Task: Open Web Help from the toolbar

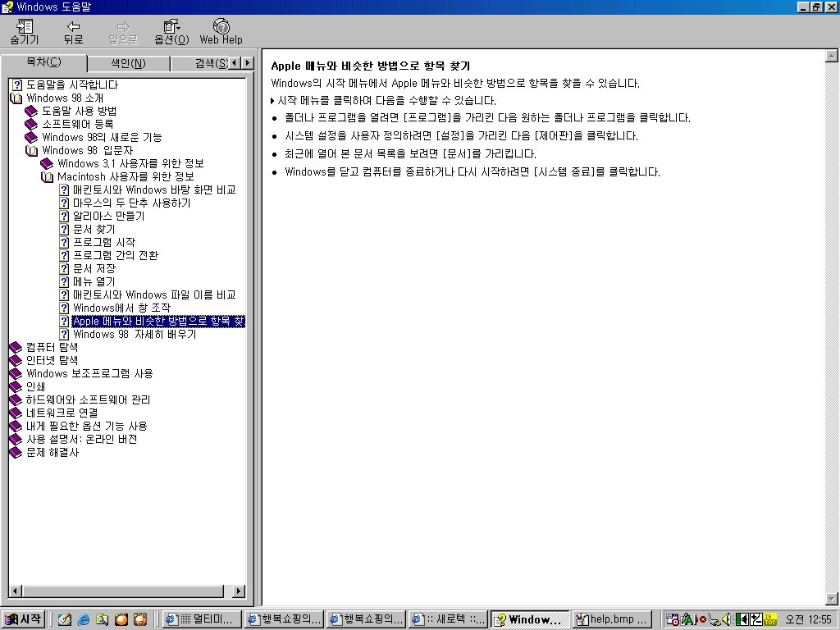Action: tap(221, 32)
